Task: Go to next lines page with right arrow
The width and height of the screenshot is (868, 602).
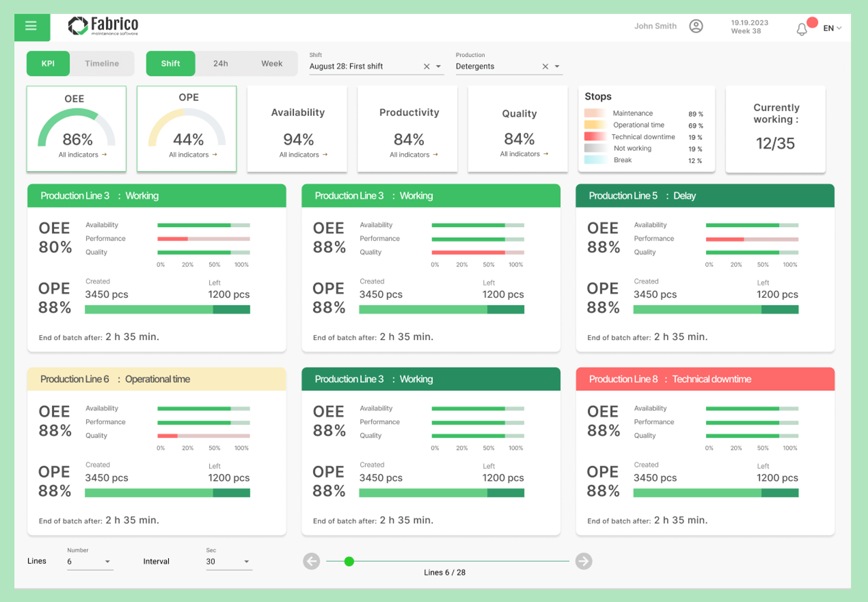Action: click(x=583, y=561)
